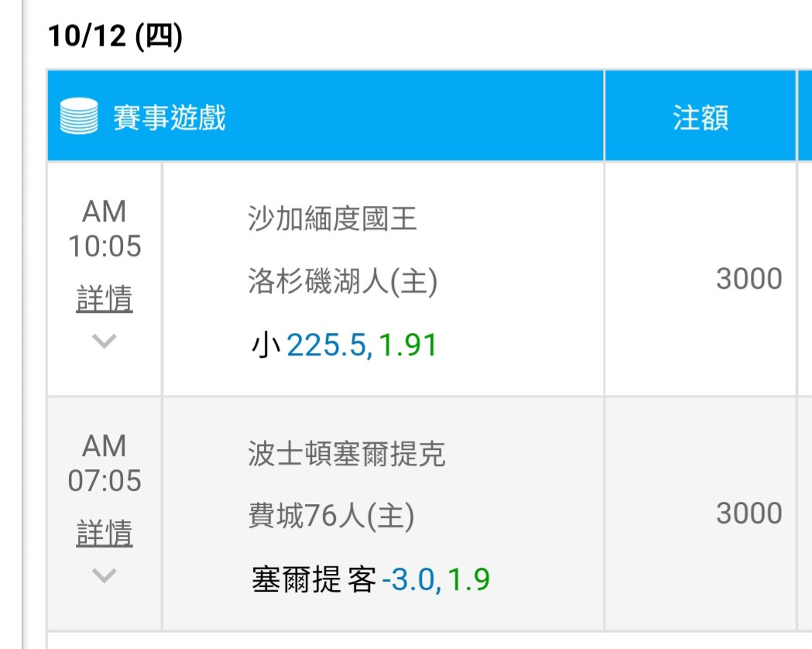This screenshot has height=649, width=812.
Task: Click the 3000 stake in Kings-Lakers row
Action: (749, 279)
